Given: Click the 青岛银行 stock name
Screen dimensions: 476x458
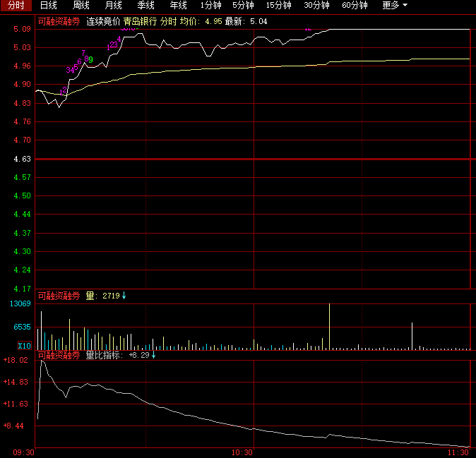Looking at the screenshot, I should (140, 22).
